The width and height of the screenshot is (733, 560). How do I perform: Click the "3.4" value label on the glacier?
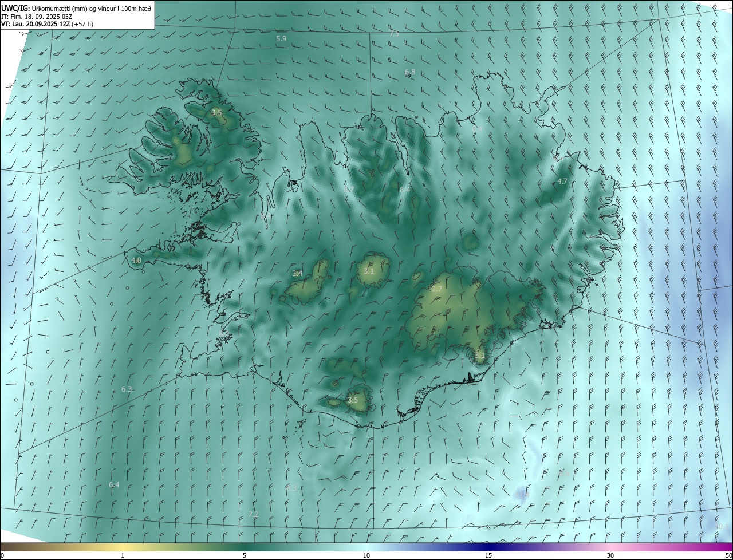point(297,274)
